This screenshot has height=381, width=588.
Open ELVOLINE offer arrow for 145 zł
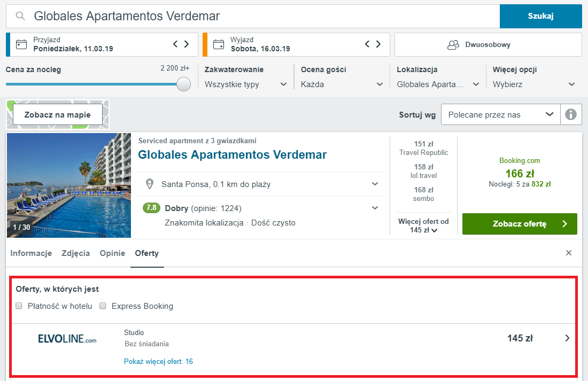point(567,338)
